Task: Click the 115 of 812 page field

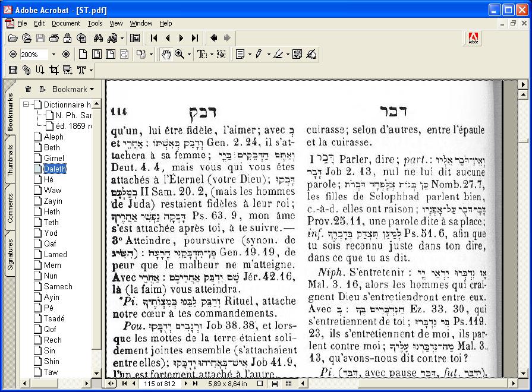Action: [x=159, y=384]
